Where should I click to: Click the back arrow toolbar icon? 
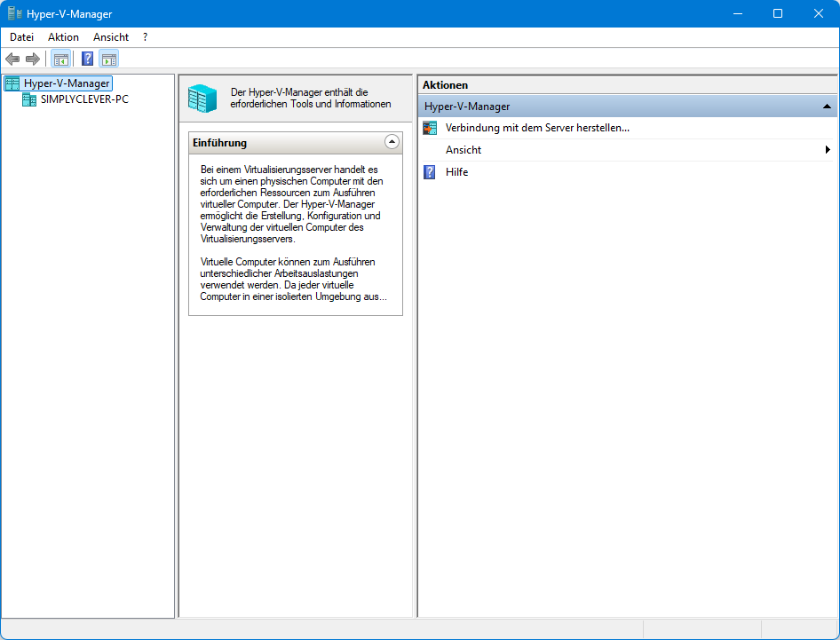tap(12, 59)
